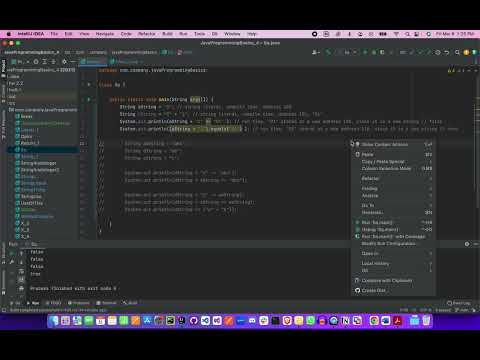Open the Navigate menu in menu bar
The height and width of the screenshot is (360, 480).
coord(105,34)
